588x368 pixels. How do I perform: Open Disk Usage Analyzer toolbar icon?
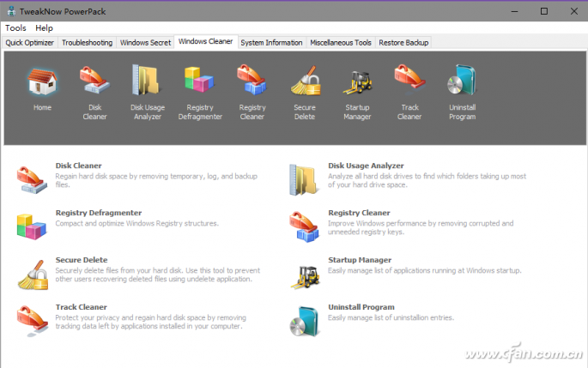[x=147, y=80]
